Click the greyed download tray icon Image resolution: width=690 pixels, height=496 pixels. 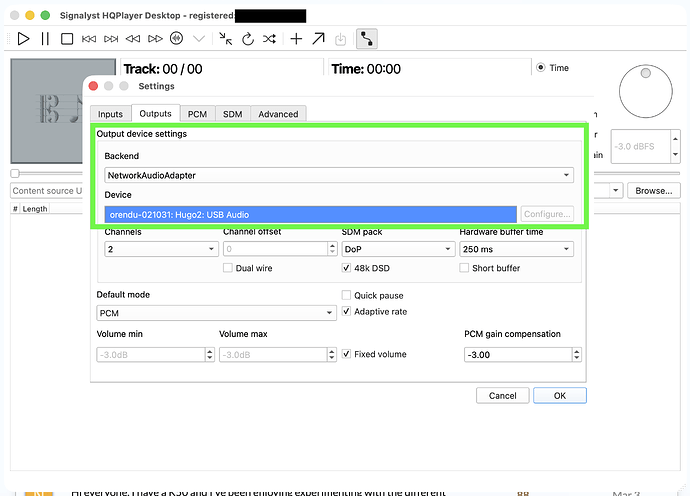click(x=340, y=40)
